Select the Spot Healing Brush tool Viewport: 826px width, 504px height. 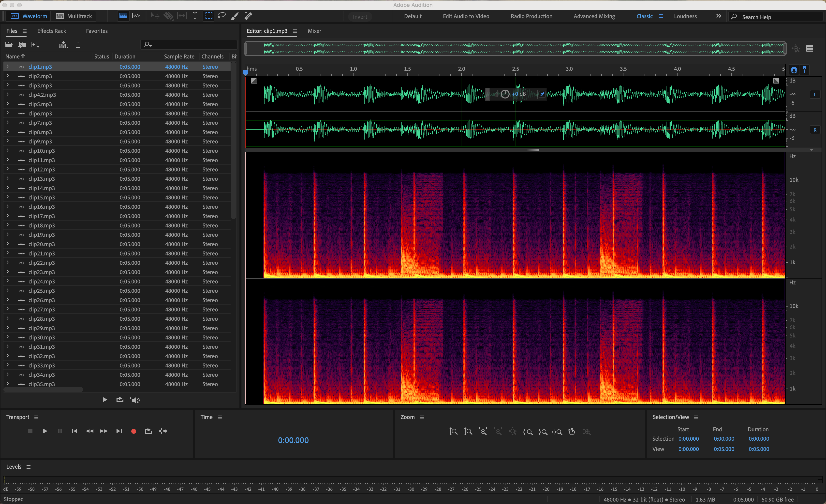248,16
